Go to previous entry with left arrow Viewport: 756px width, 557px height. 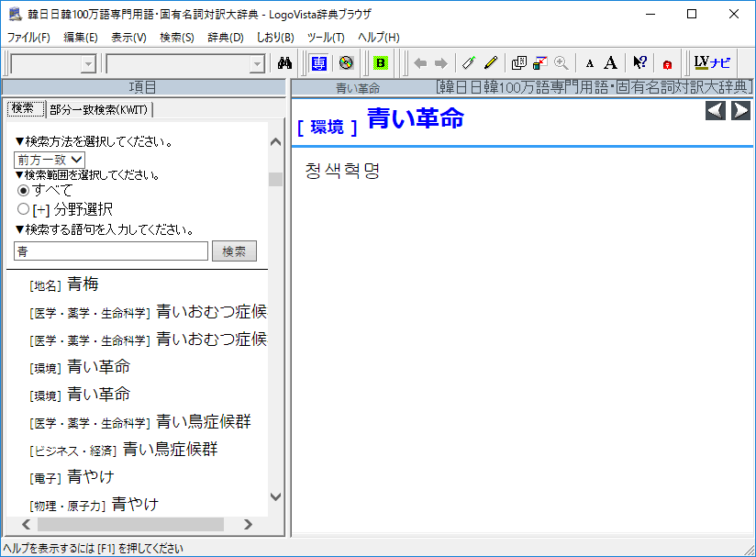click(x=716, y=111)
